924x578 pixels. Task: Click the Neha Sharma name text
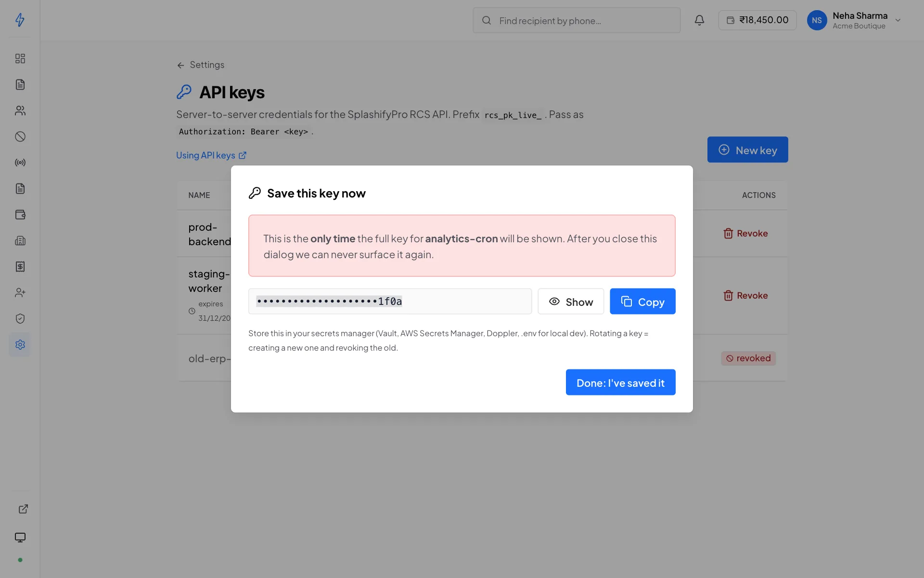tap(860, 16)
